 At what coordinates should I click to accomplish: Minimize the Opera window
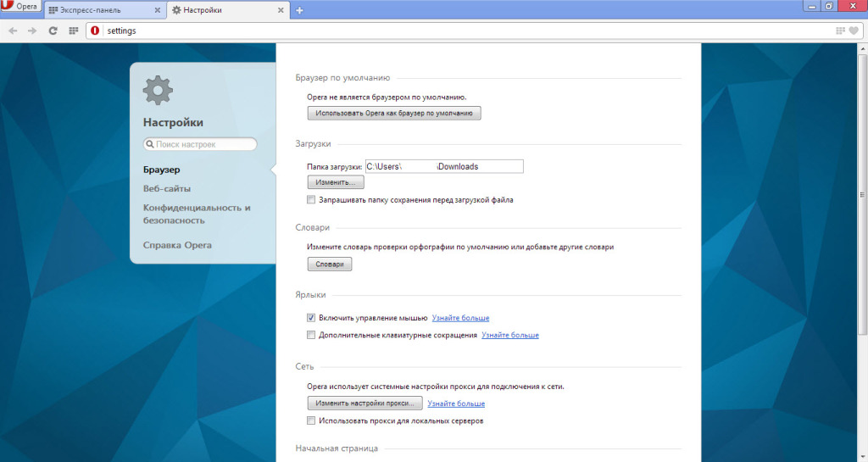pos(812,6)
